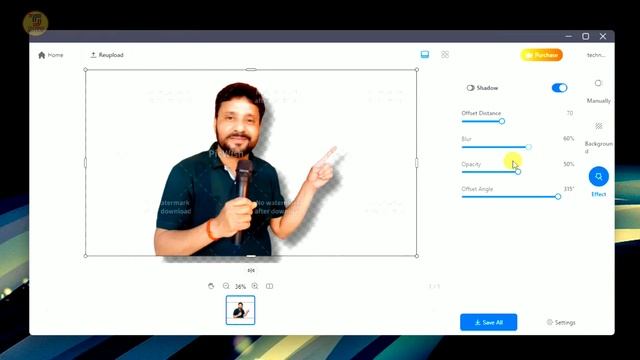Click Save All button
This screenshot has width=640, height=360.
pyautogui.click(x=489, y=322)
